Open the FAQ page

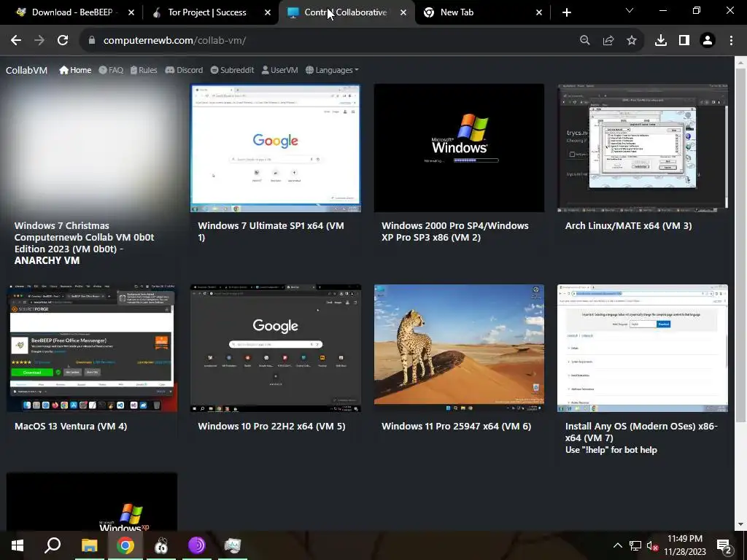111,70
